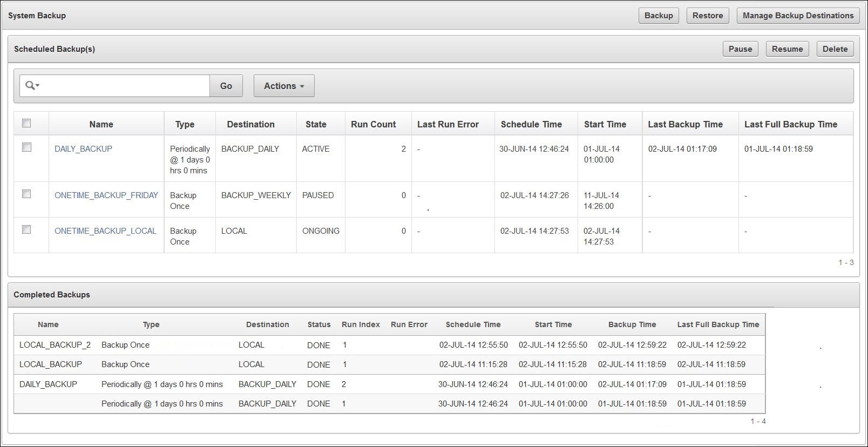This screenshot has width=868, height=447.
Task: Check the ONETIME_BACKUP_LOCAL row checkbox
Action: click(x=26, y=229)
